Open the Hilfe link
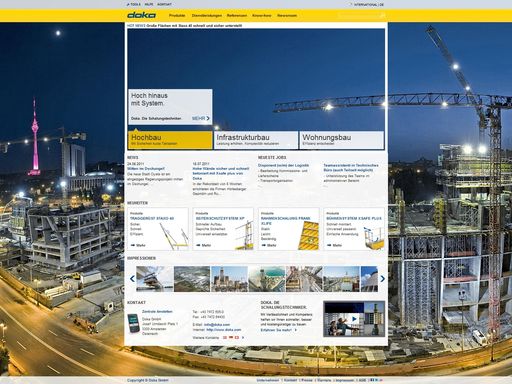The height and width of the screenshot is (384, 512). point(149,4)
